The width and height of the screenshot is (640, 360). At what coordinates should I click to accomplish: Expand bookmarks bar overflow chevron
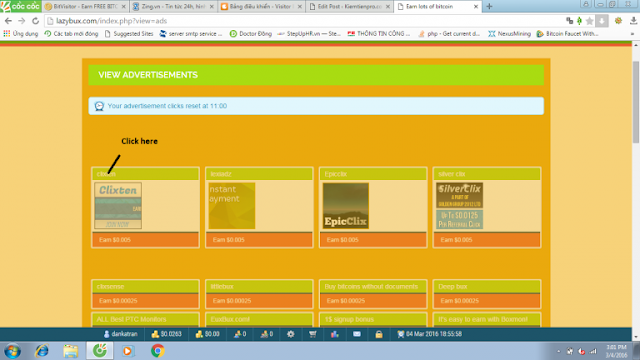(x=632, y=34)
